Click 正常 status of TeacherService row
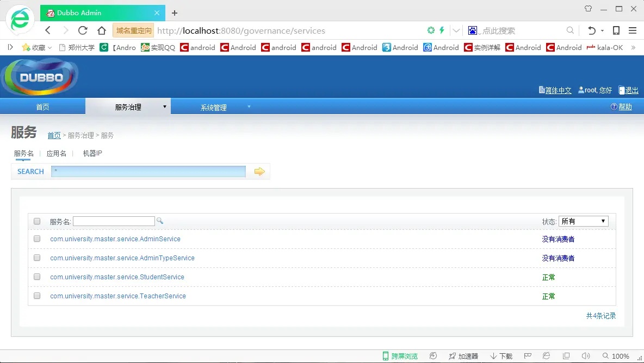The width and height of the screenshot is (644, 363). (548, 296)
